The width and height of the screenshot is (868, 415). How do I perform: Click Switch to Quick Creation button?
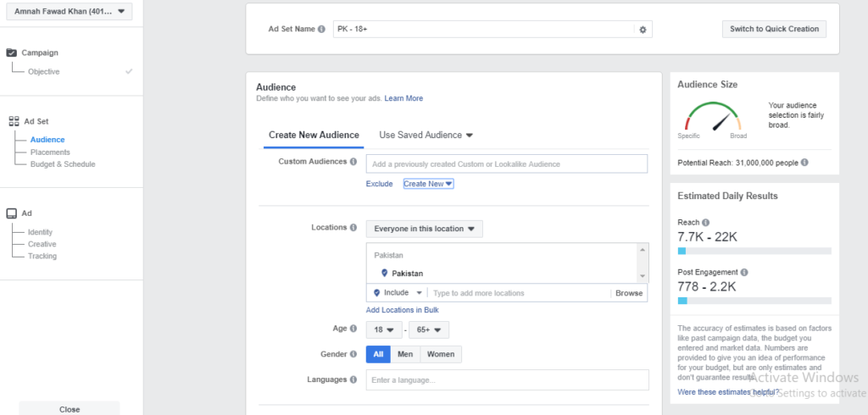[774, 29]
